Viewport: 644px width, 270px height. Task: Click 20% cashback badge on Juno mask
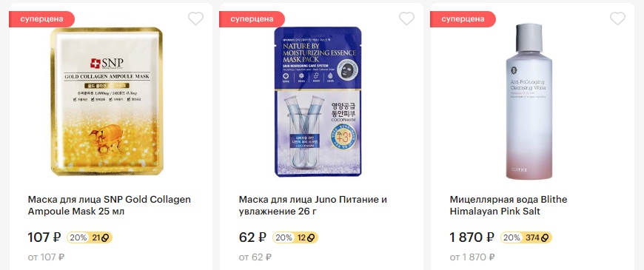point(284,237)
